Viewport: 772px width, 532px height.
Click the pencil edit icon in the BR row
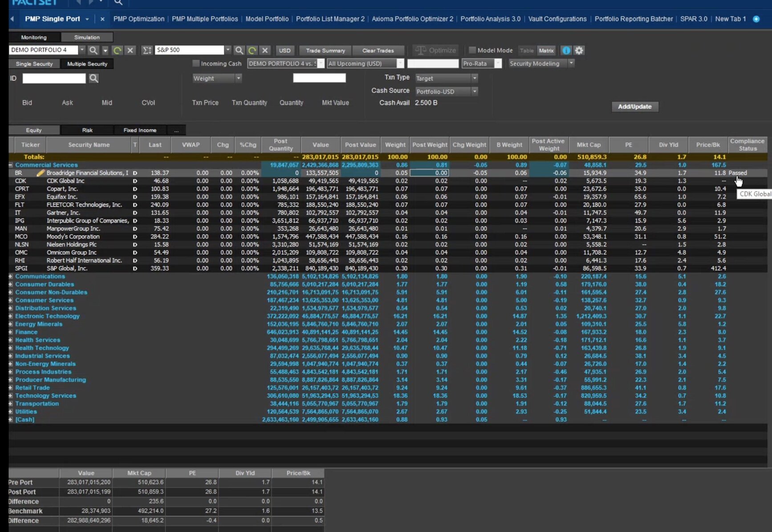[x=40, y=173]
